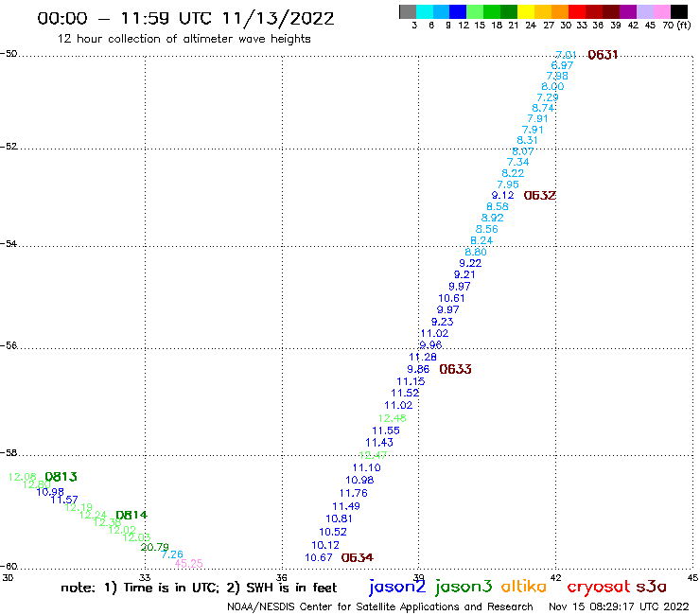Click the -50 latitude axis label

click(x=9, y=54)
